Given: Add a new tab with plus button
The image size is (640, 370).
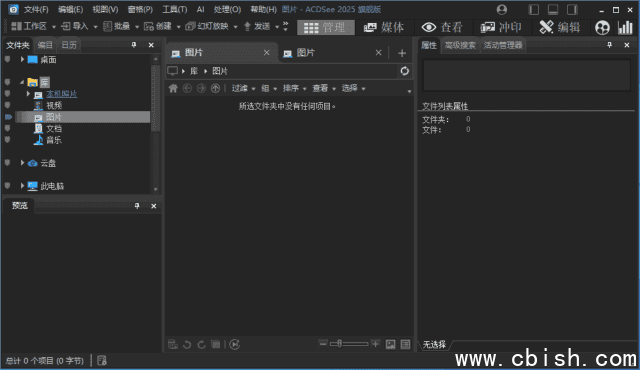Looking at the screenshot, I should pos(402,53).
